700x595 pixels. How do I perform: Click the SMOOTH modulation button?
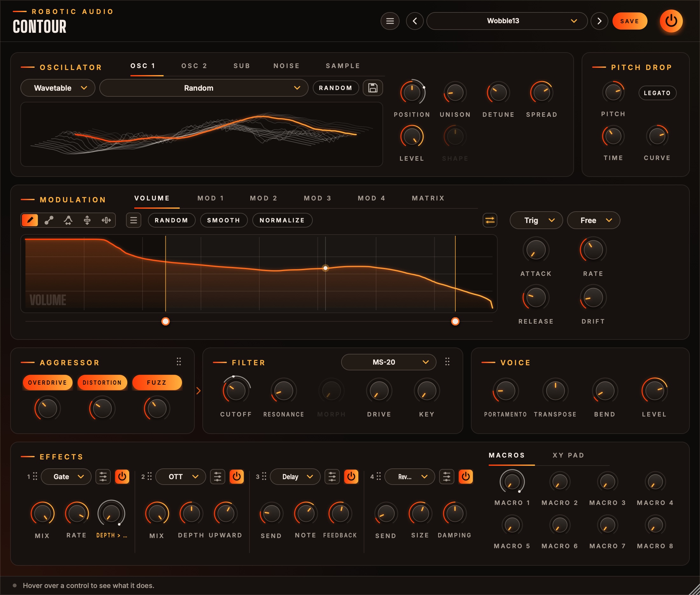click(224, 220)
